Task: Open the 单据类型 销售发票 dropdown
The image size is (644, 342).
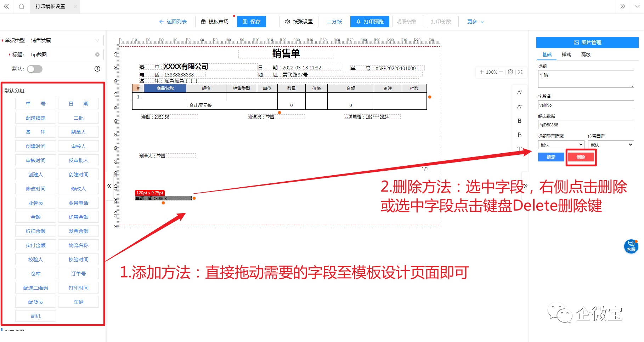Action: [x=65, y=40]
